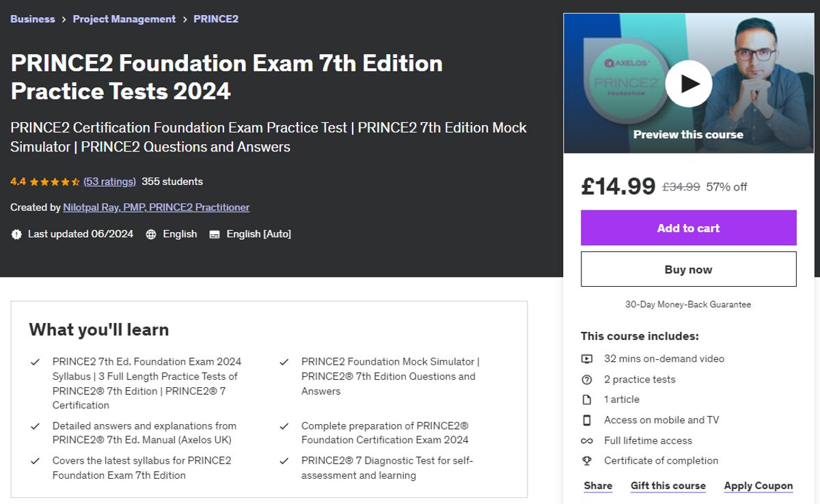Select the PRINCE2 breadcrumb link
The height and width of the screenshot is (504, 820).
tap(216, 18)
